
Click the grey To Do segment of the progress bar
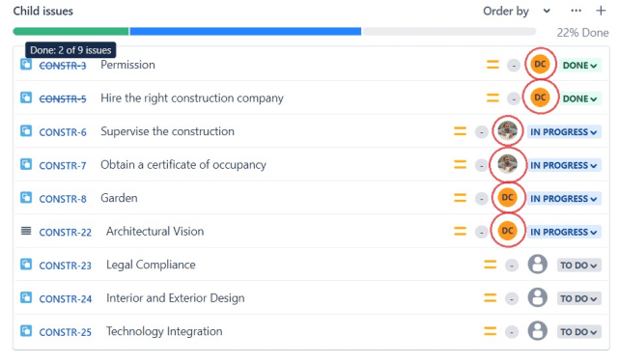coord(449,32)
